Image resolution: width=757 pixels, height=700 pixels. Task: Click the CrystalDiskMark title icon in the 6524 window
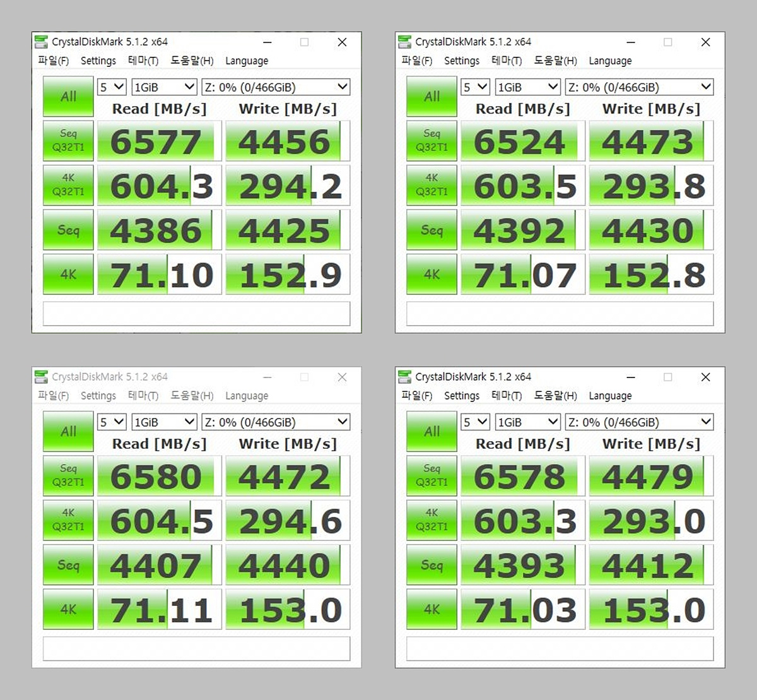[404, 42]
